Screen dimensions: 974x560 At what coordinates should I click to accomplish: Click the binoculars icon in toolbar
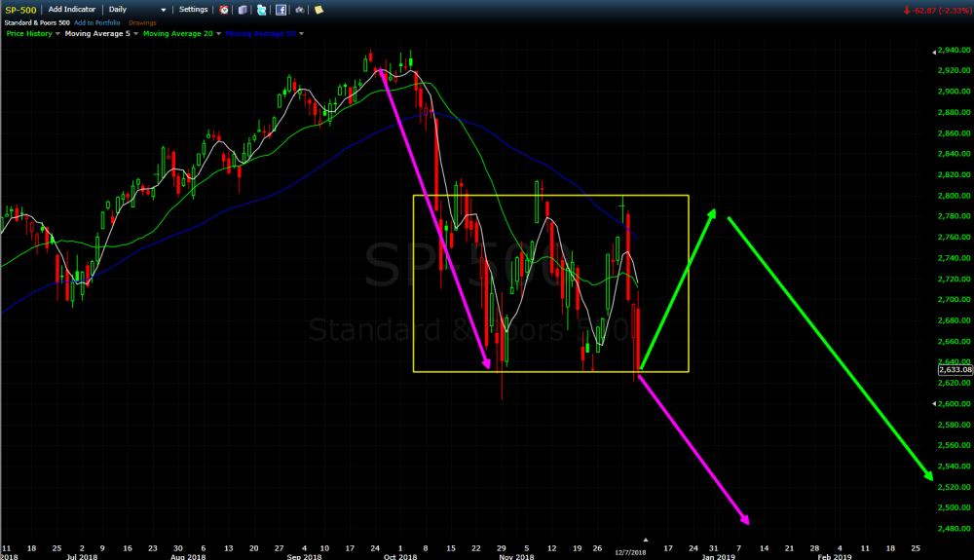point(300,9)
